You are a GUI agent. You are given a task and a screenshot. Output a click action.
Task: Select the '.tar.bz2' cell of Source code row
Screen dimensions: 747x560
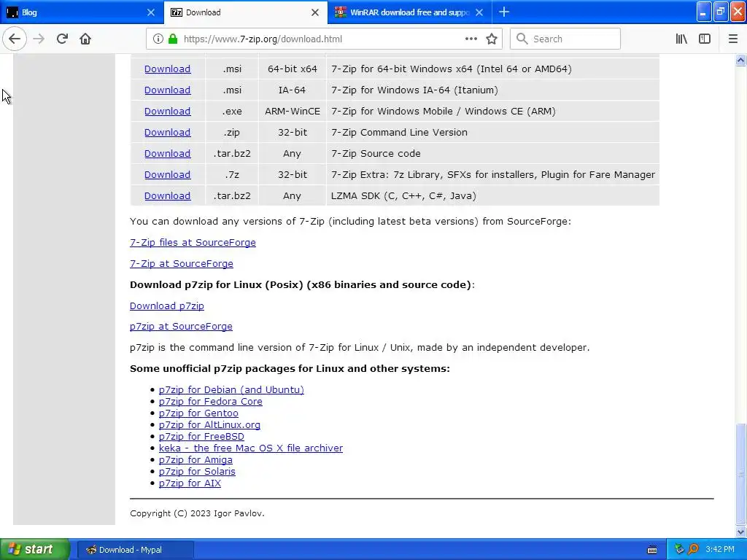[232, 154]
